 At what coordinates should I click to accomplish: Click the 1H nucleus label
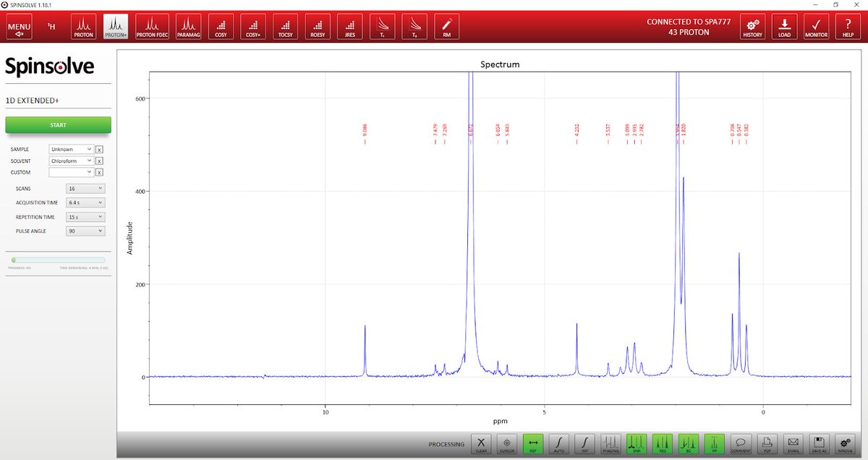tap(51, 27)
